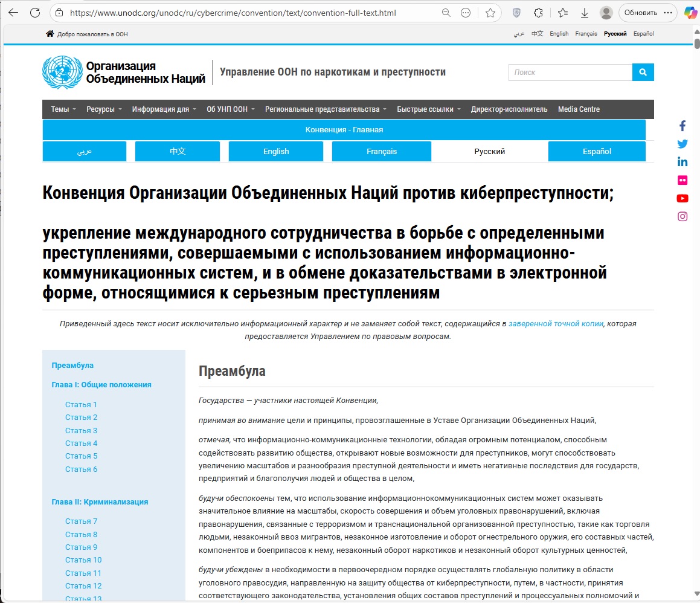
Task: Click the Конвенция - Главная banner button
Action: pyautogui.click(x=344, y=129)
